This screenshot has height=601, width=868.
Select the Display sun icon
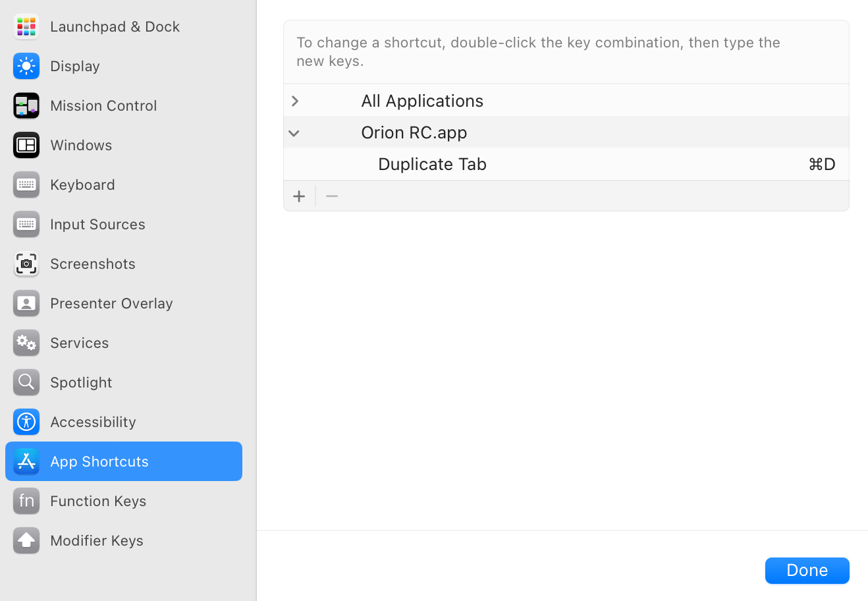[x=26, y=66]
